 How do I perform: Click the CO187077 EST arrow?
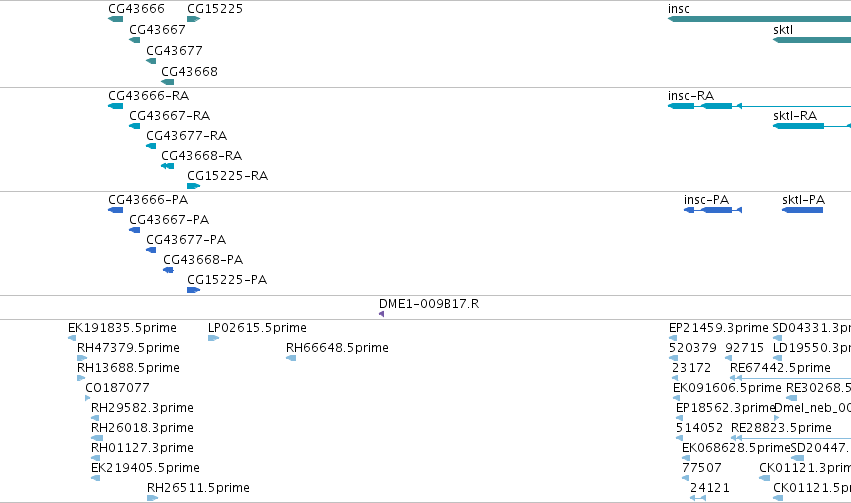coord(88,398)
